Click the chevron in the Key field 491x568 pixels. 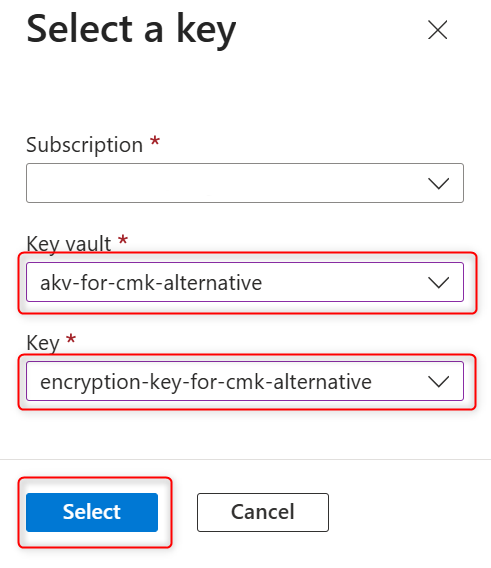tap(438, 381)
